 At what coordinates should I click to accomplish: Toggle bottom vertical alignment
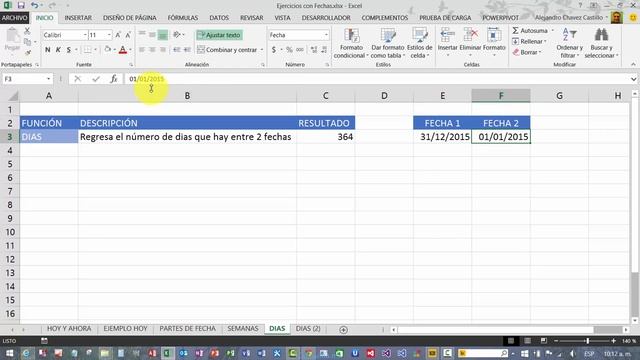pos(162,35)
